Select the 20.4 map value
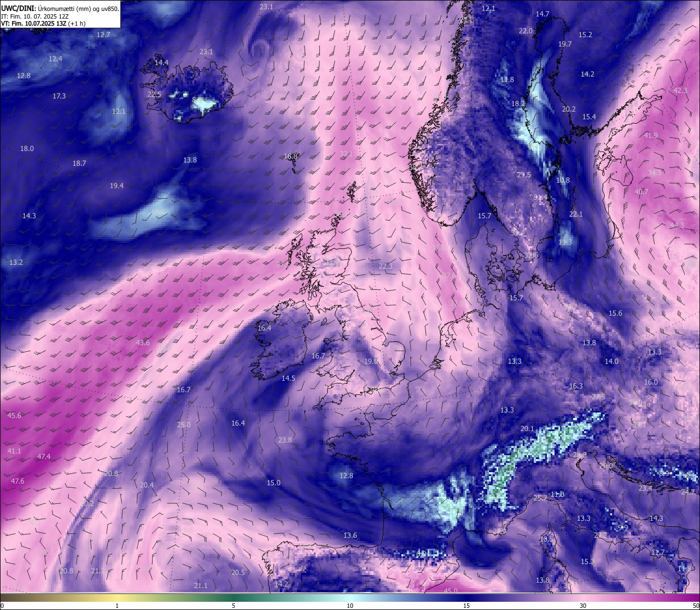700x610 pixels. pos(147,485)
